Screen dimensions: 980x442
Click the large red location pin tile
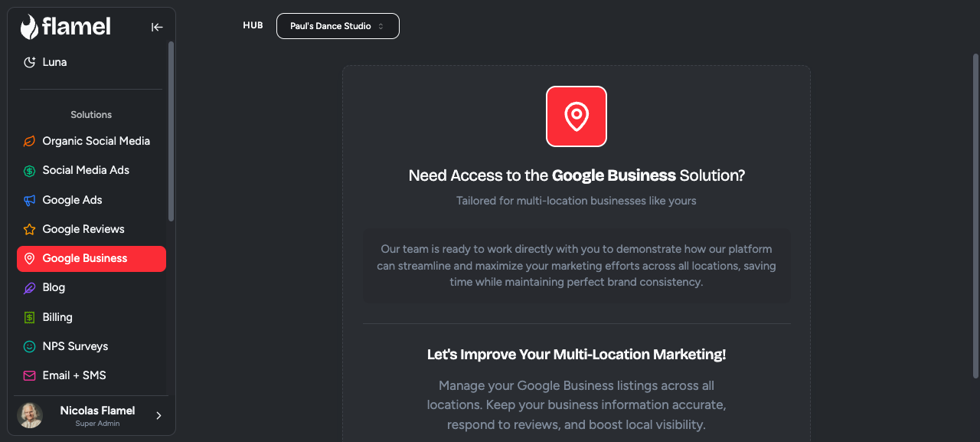[577, 116]
